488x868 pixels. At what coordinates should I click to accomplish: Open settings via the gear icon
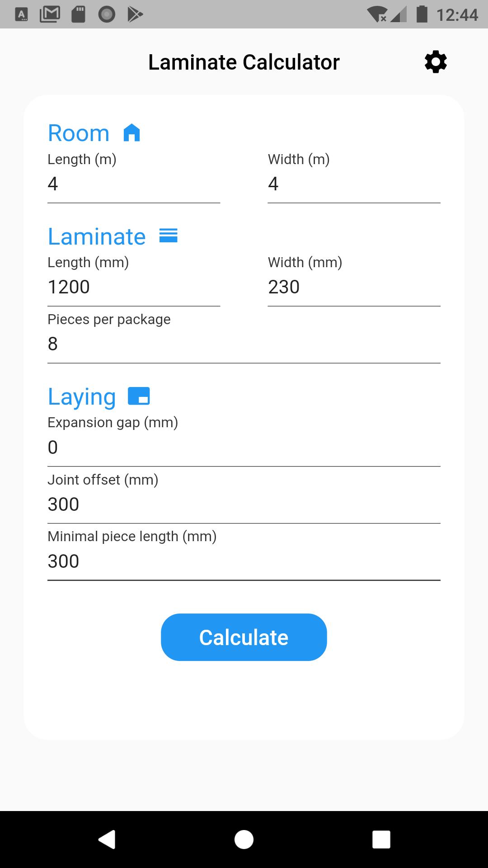(x=436, y=62)
